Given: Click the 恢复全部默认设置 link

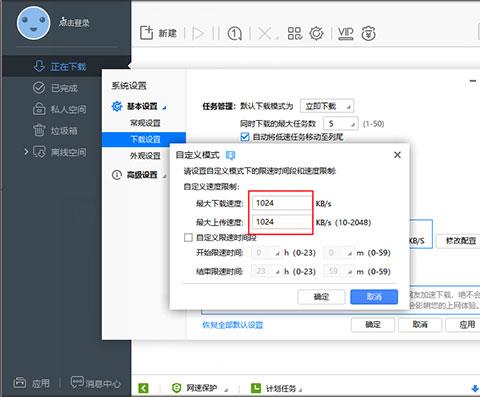Looking at the screenshot, I should (233, 325).
